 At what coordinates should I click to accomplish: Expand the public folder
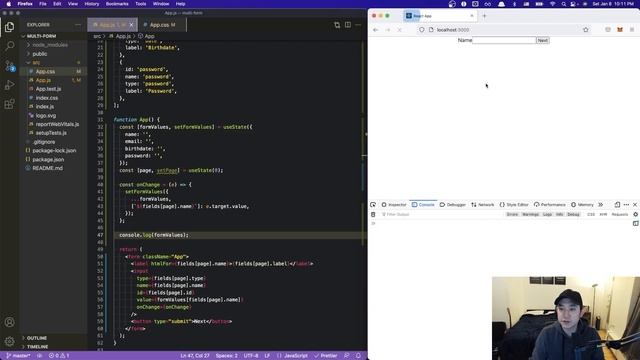(x=40, y=54)
